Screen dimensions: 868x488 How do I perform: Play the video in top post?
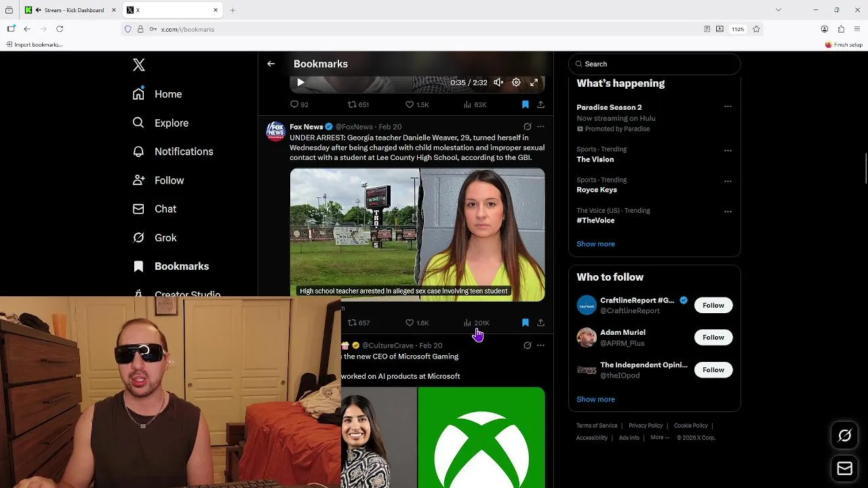(300, 83)
